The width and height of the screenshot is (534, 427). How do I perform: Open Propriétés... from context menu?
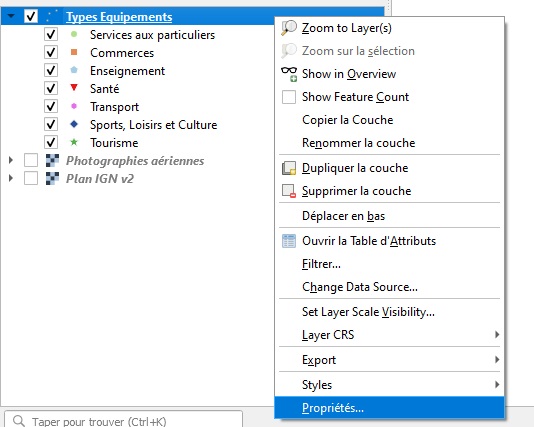[x=389, y=408]
